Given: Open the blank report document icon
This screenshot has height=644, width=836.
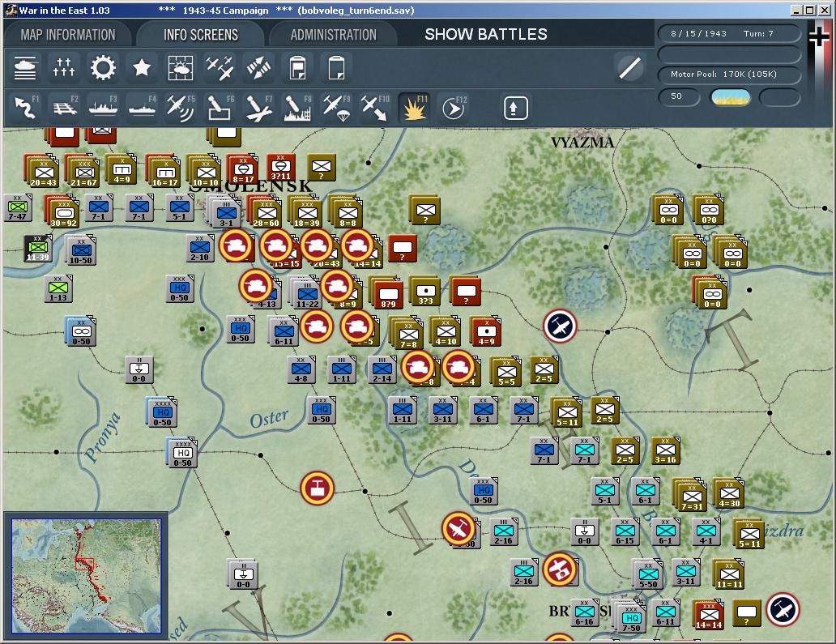Looking at the screenshot, I should [336, 68].
